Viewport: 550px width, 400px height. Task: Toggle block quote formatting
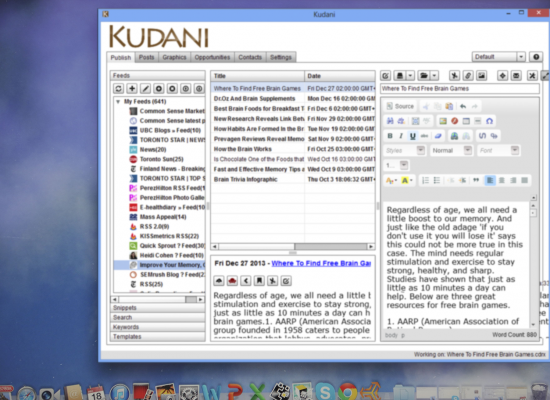[x=476, y=180]
